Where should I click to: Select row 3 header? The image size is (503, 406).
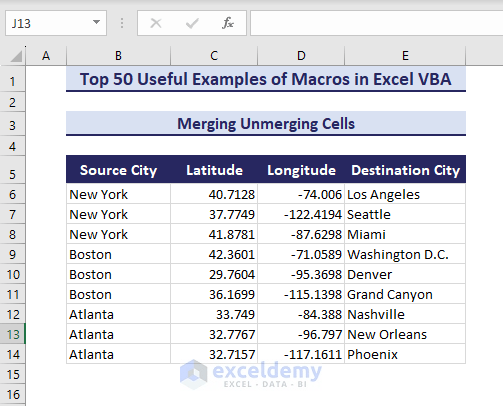tap(13, 125)
